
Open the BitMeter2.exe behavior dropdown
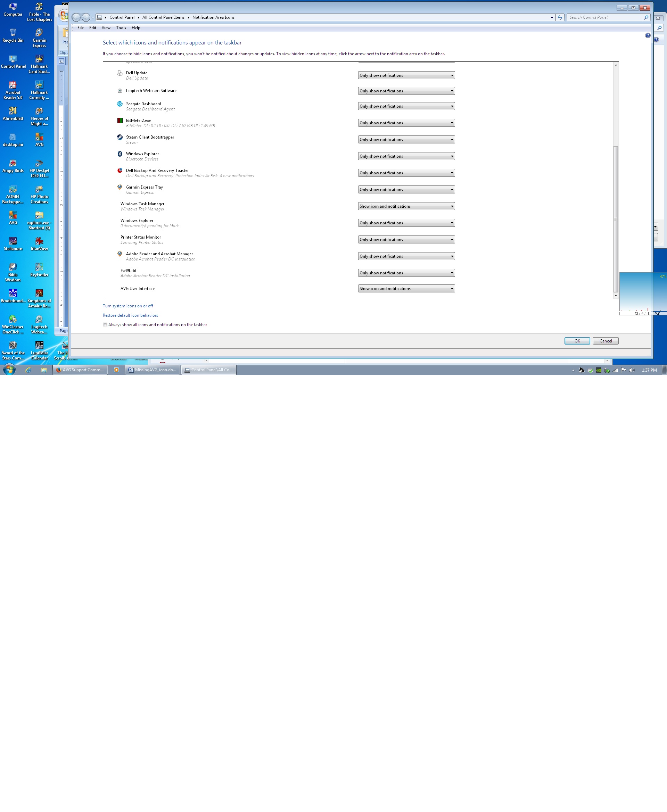[406, 123]
